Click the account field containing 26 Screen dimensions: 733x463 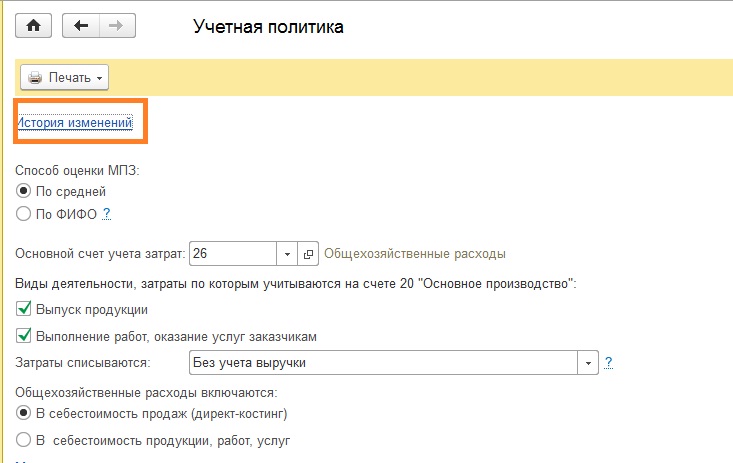point(233,254)
